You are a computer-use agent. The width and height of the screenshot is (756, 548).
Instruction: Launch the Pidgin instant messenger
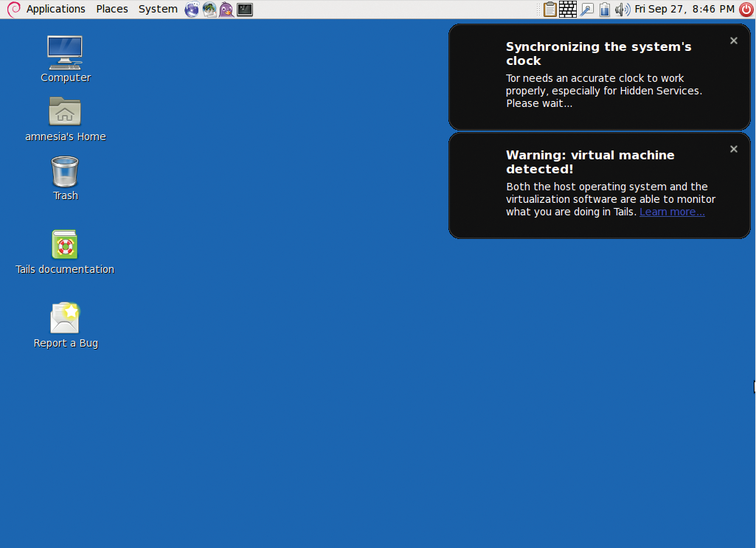coord(226,10)
